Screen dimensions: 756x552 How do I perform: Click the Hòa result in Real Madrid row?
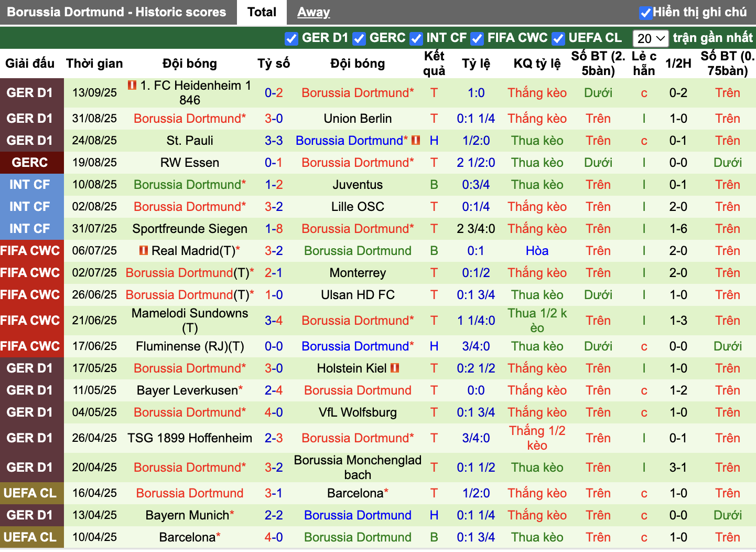(537, 251)
